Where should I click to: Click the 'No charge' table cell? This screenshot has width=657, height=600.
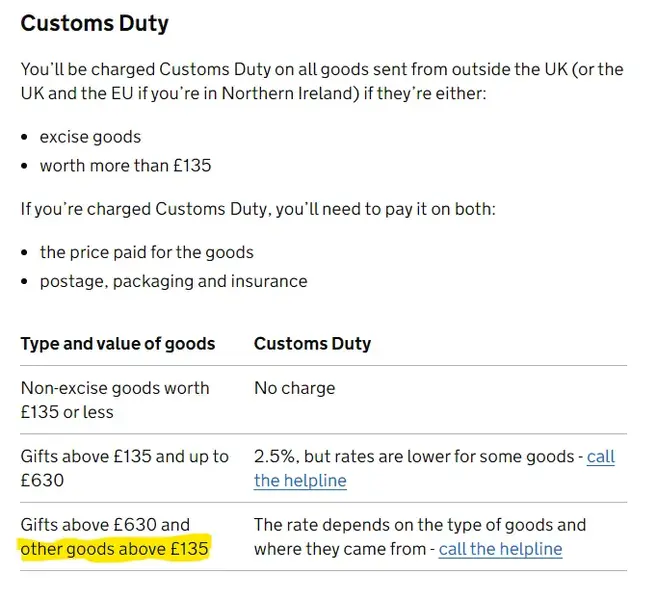point(295,388)
